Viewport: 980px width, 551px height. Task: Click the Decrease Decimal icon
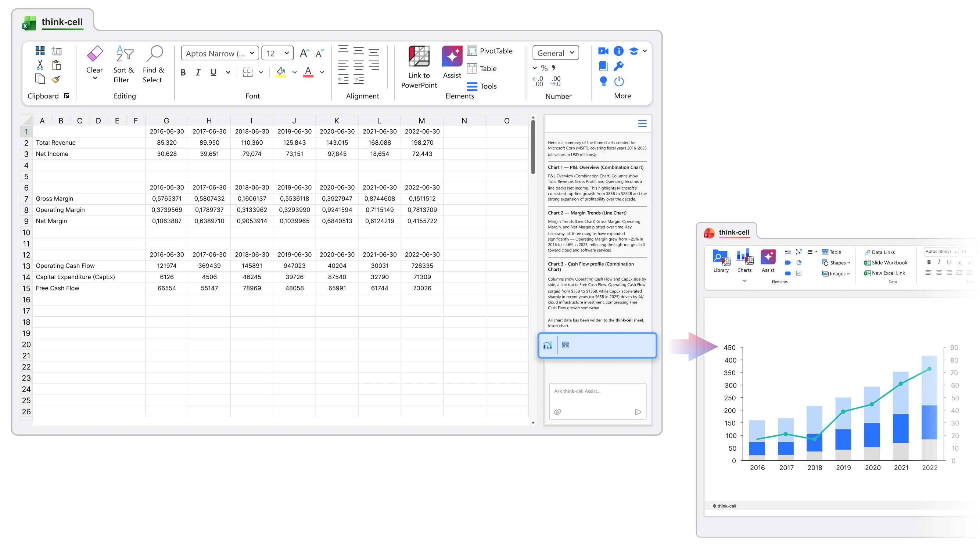(556, 82)
